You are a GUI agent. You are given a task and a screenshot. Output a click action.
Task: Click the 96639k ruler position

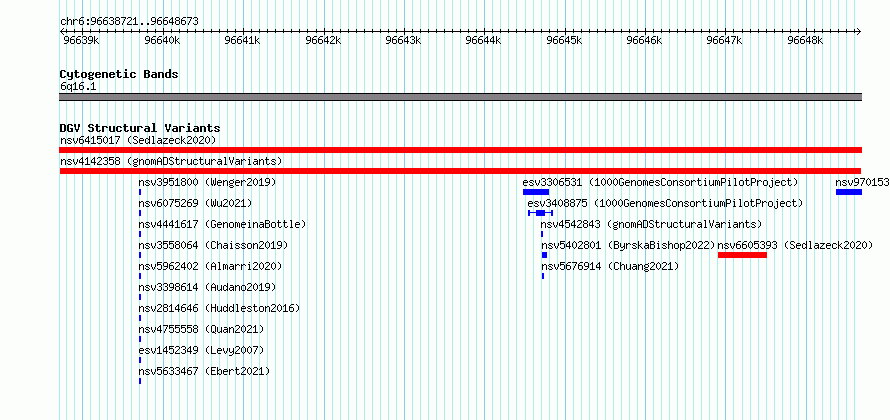tap(80, 40)
